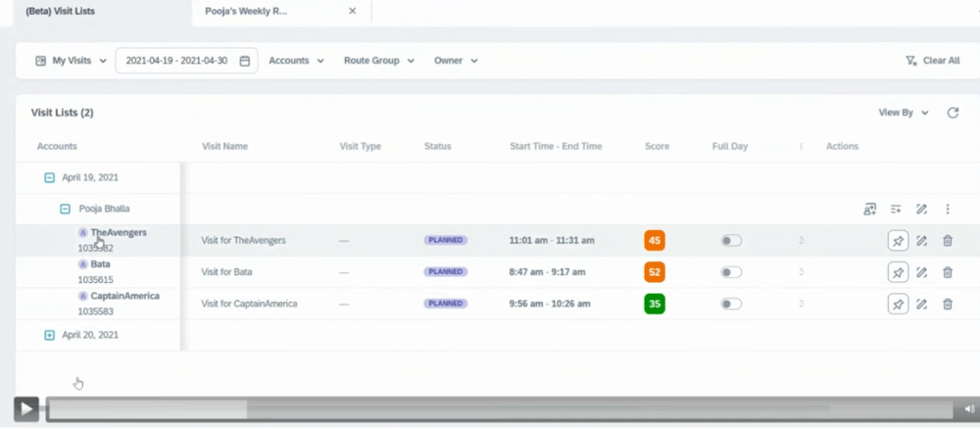
Task: Open the more options menu in Pooja Bhalla row
Action: click(x=948, y=210)
